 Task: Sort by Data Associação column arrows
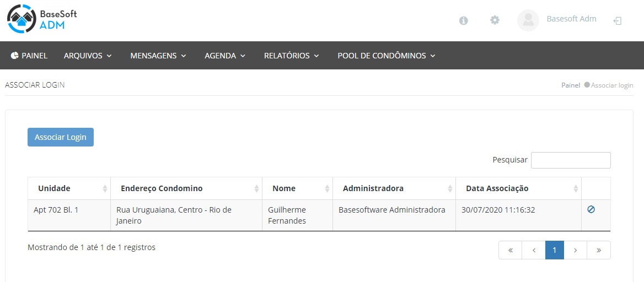tap(576, 189)
